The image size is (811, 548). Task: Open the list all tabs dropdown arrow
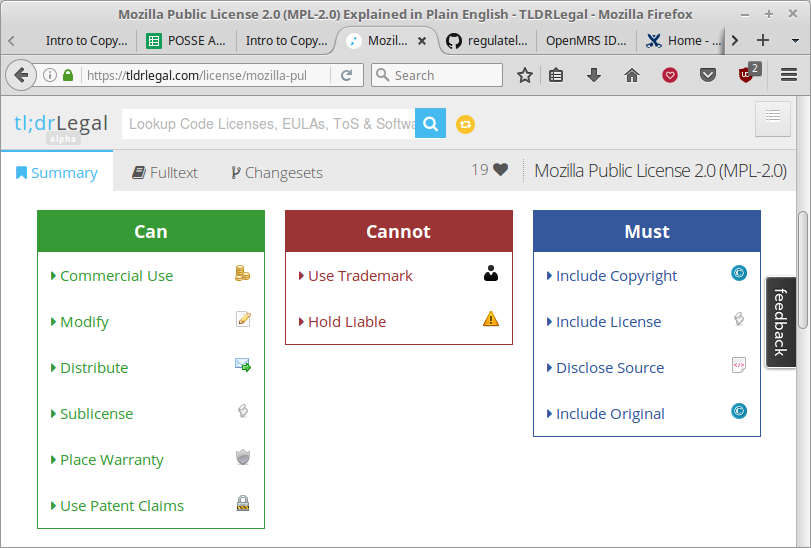click(x=795, y=40)
